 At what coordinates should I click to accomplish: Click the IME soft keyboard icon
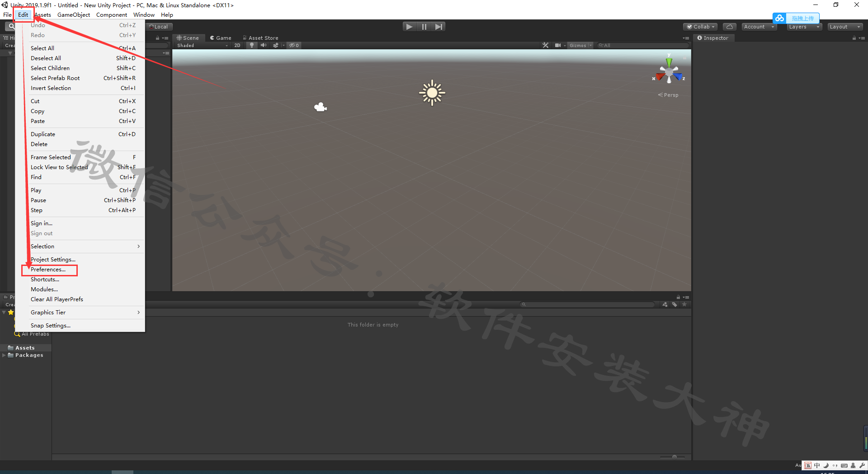[x=844, y=465]
